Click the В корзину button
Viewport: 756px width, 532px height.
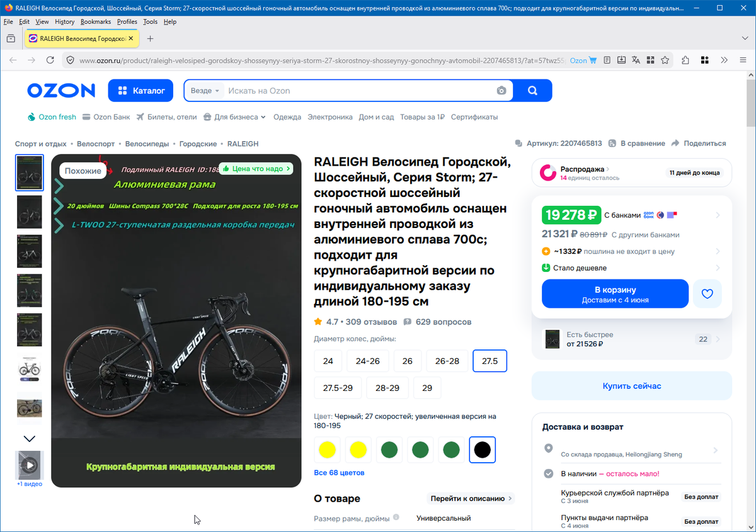(x=615, y=294)
